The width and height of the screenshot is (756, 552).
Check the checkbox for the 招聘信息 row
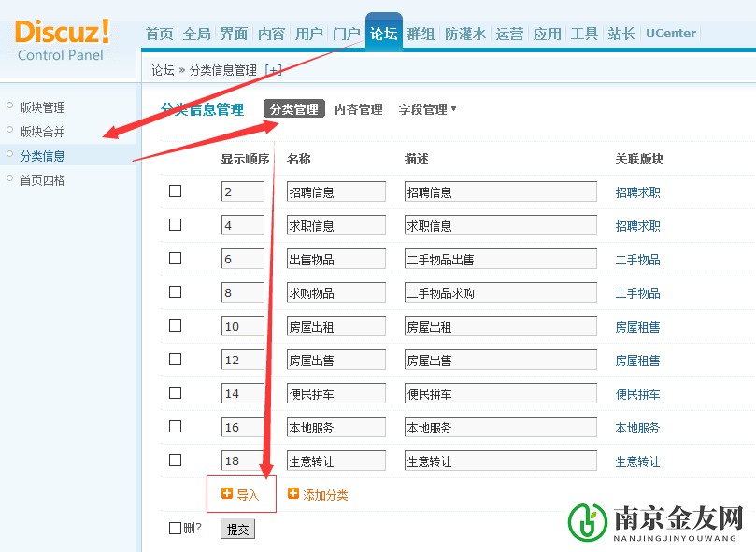pyautogui.click(x=174, y=191)
